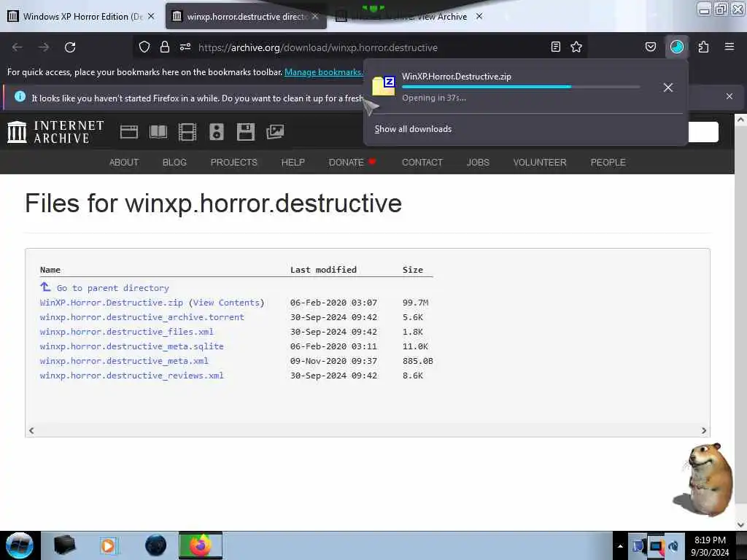
Task: Open winxp.horror.destructive_archive.torrent link
Action: 142,317
